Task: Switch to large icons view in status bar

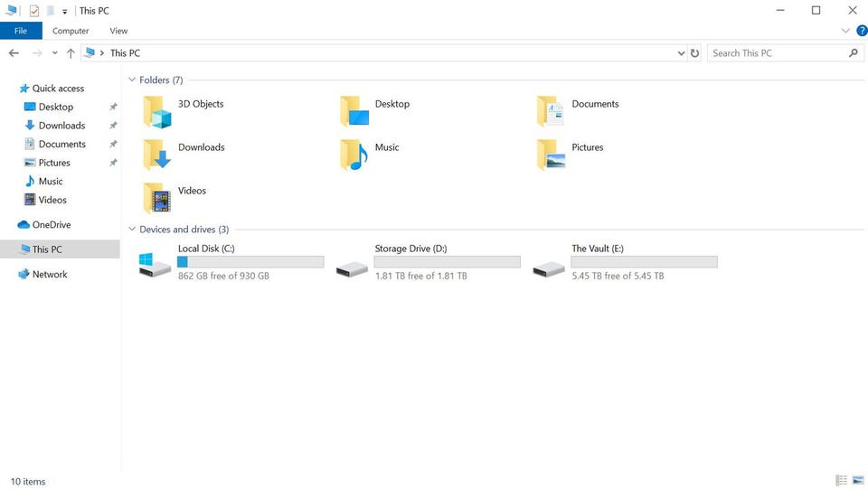Action: pos(858,480)
